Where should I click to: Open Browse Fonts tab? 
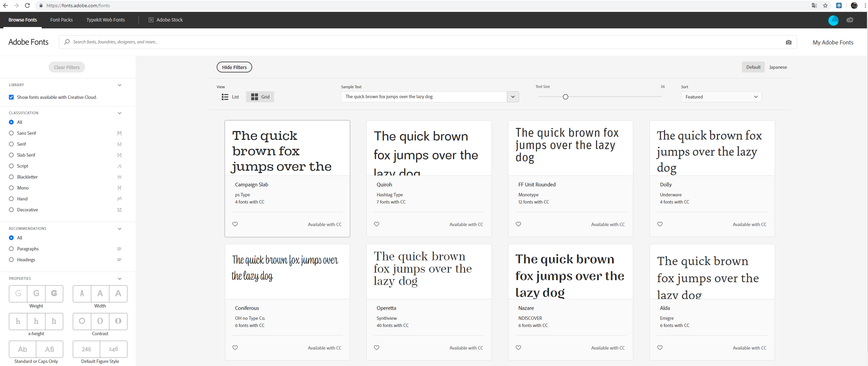point(23,20)
